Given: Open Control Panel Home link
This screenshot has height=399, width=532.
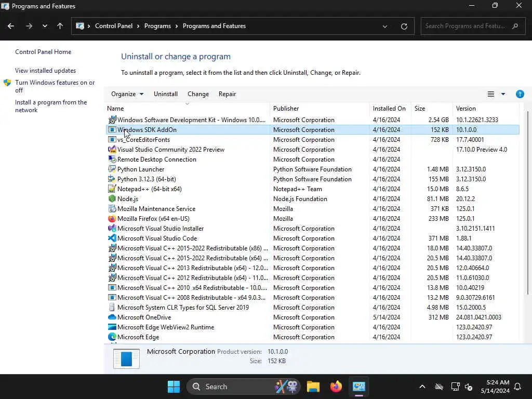Looking at the screenshot, I should (x=43, y=52).
